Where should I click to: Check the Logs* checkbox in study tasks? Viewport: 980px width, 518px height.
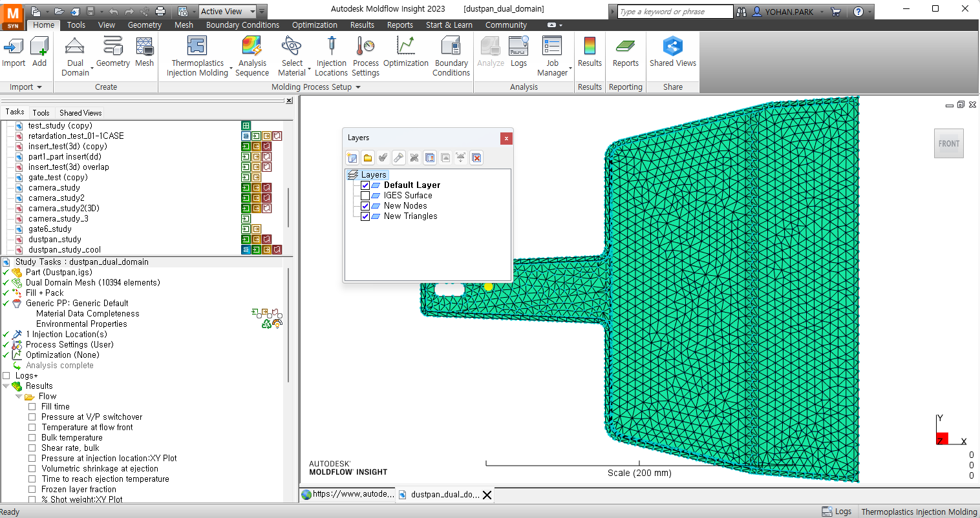6,376
